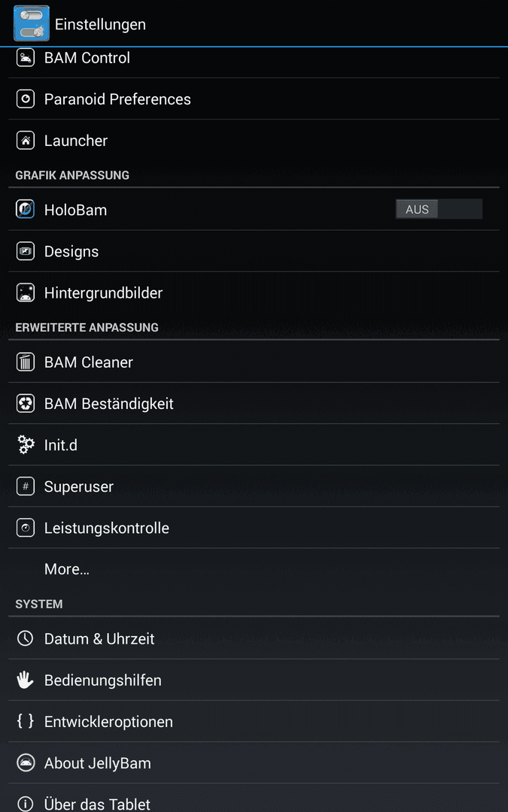The height and width of the screenshot is (812, 508).
Task: Tap the Init.d gears icon
Action: (x=26, y=445)
